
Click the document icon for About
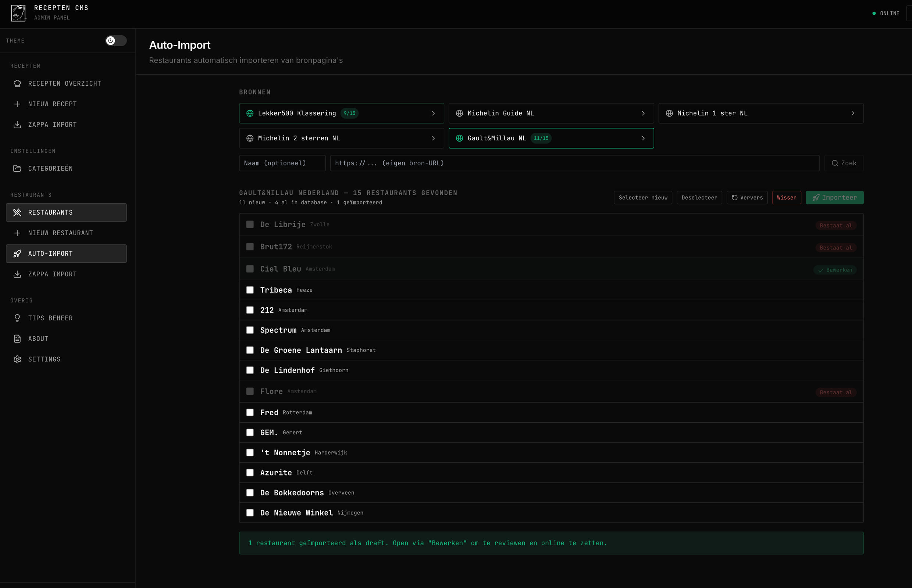pyautogui.click(x=17, y=339)
